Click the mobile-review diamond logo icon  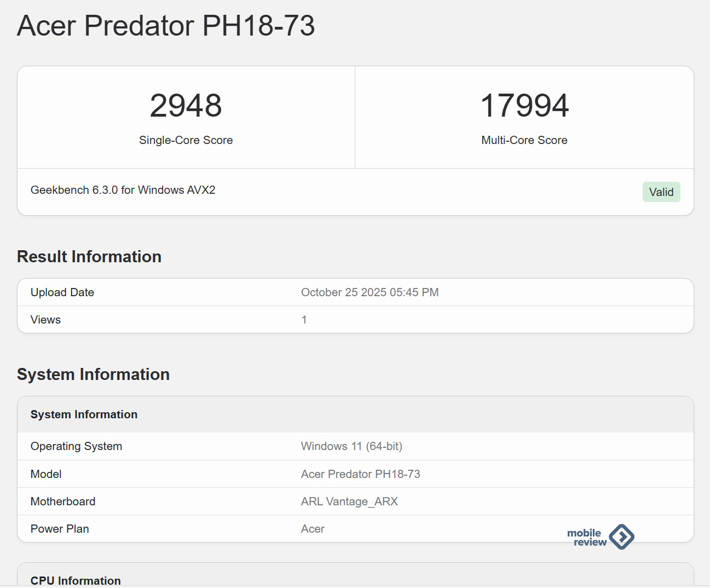(x=621, y=537)
